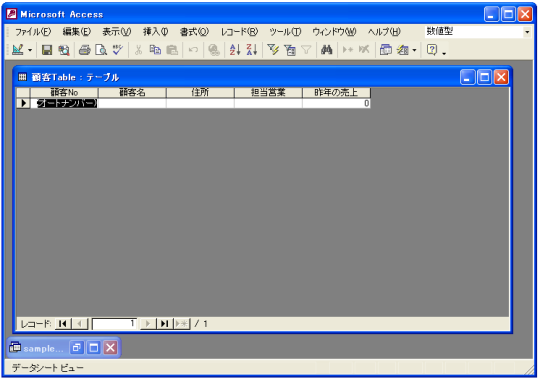The width and height of the screenshot is (540, 379).
Task: Maximize the minimized sample database window
Action: click(x=93, y=348)
